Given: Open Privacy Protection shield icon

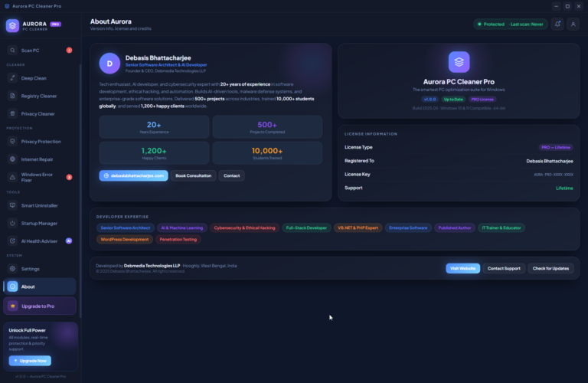Looking at the screenshot, I should [x=12, y=142].
